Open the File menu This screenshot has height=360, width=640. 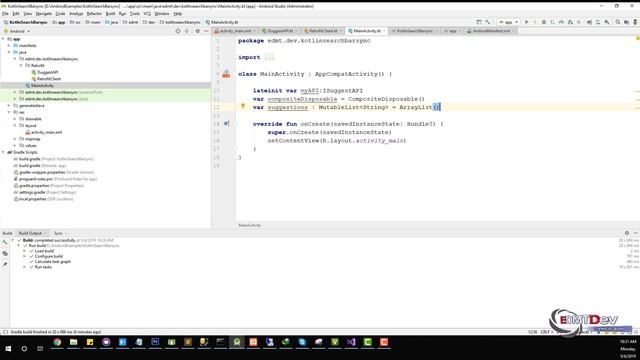pos(5,14)
